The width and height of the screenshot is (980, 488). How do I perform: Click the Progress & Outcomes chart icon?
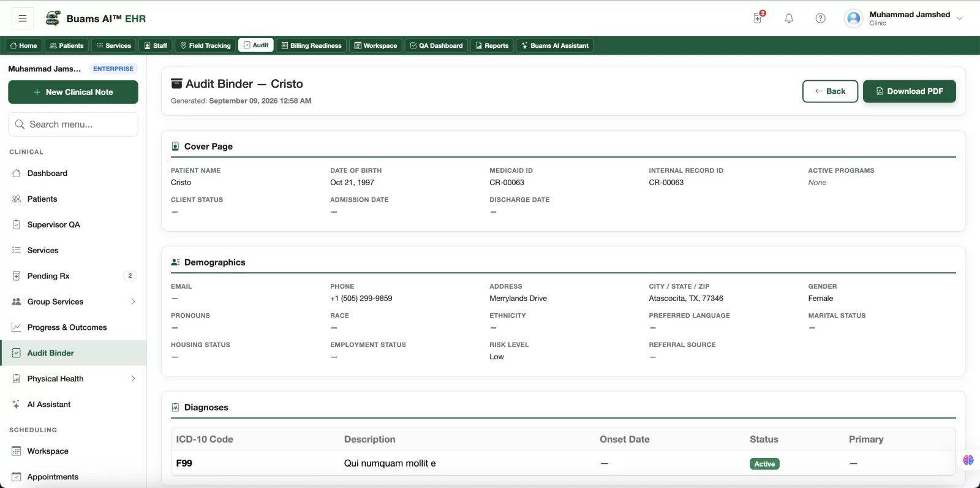[17, 327]
